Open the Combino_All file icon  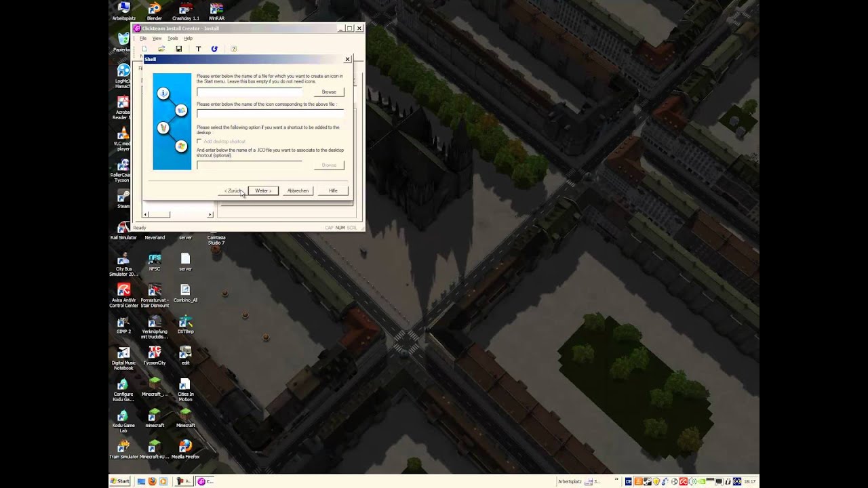pyautogui.click(x=185, y=293)
